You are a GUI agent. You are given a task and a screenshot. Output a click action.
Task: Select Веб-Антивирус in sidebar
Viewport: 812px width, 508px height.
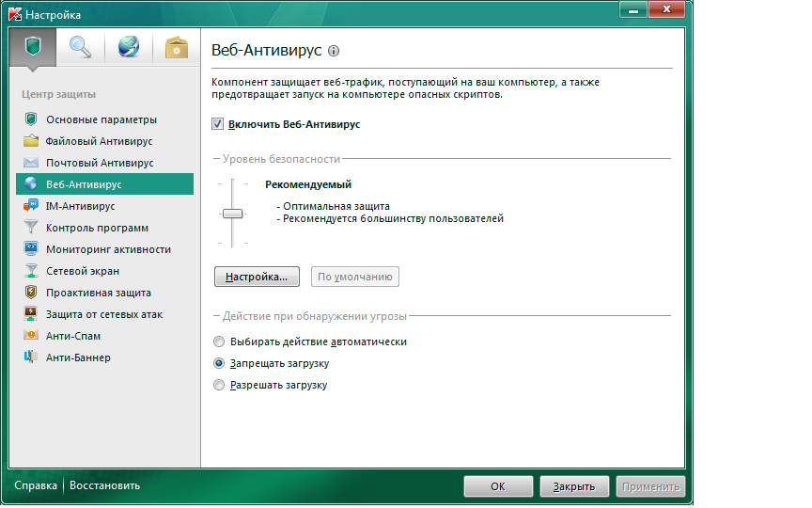pos(104,184)
